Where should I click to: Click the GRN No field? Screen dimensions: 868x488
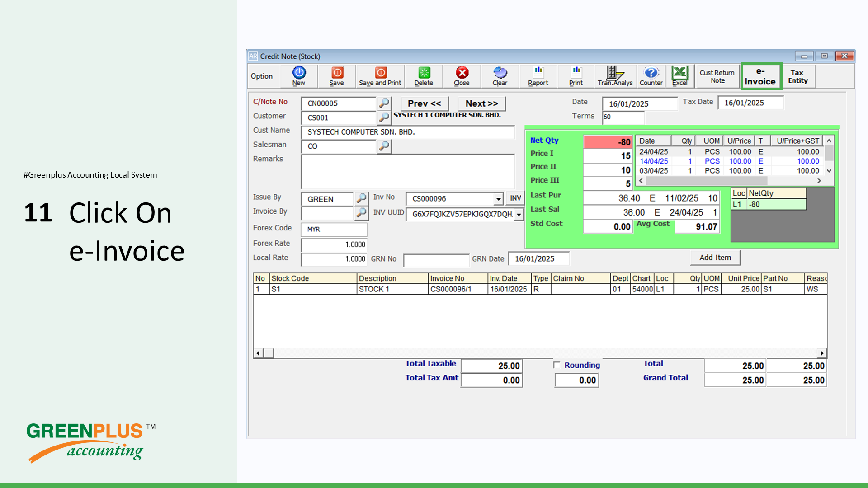coord(436,259)
